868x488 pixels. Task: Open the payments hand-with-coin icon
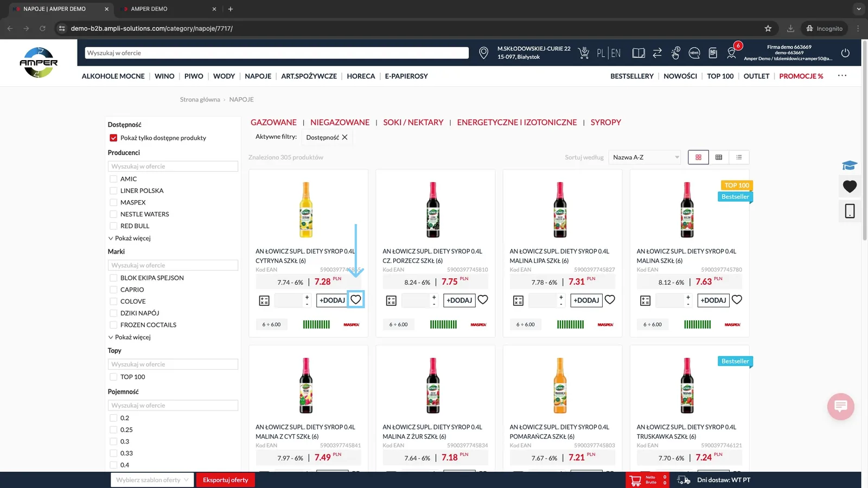(x=675, y=53)
